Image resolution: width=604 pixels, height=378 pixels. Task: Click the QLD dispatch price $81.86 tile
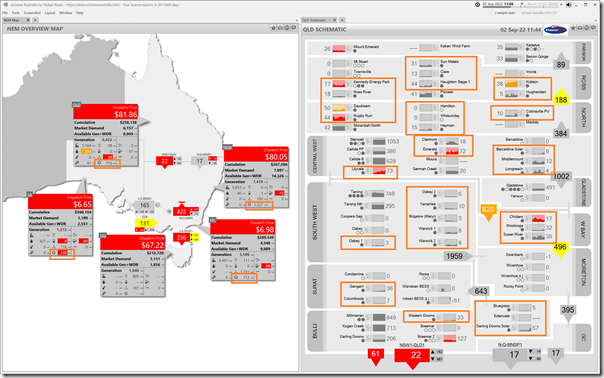pyautogui.click(x=105, y=112)
